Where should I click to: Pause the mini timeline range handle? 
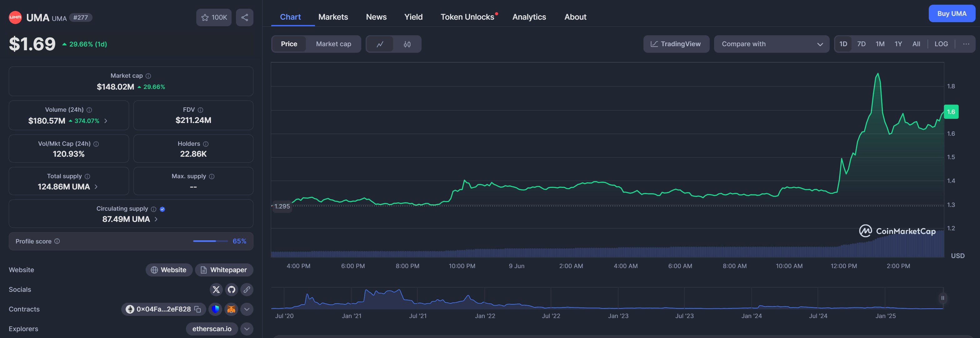(943, 298)
